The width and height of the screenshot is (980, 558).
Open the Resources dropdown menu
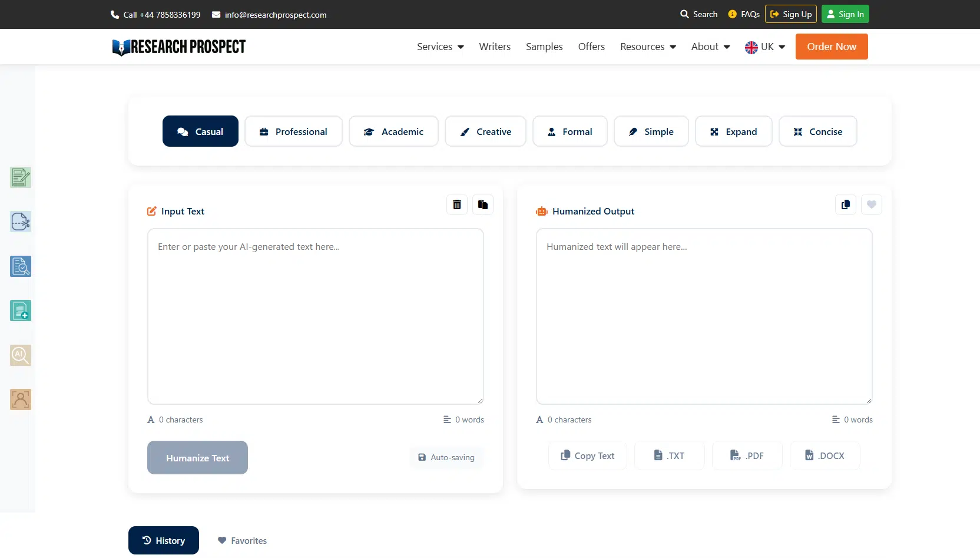[x=648, y=47]
